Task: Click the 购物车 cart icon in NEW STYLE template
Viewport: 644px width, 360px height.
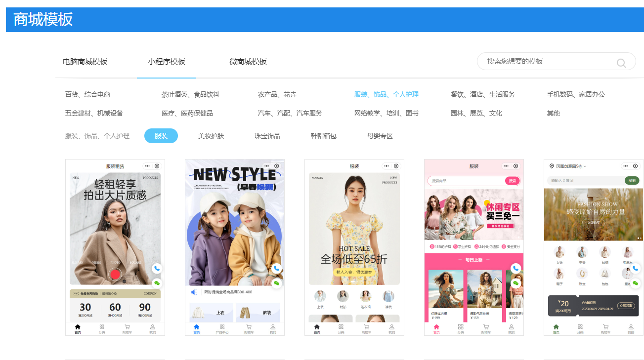Action: (x=249, y=325)
